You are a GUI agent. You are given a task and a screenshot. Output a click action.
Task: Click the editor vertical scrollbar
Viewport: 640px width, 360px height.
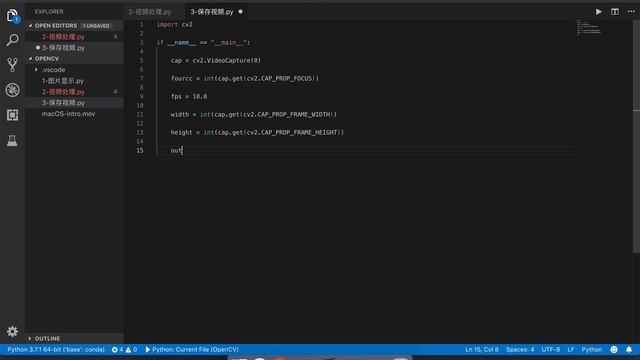click(x=636, y=137)
